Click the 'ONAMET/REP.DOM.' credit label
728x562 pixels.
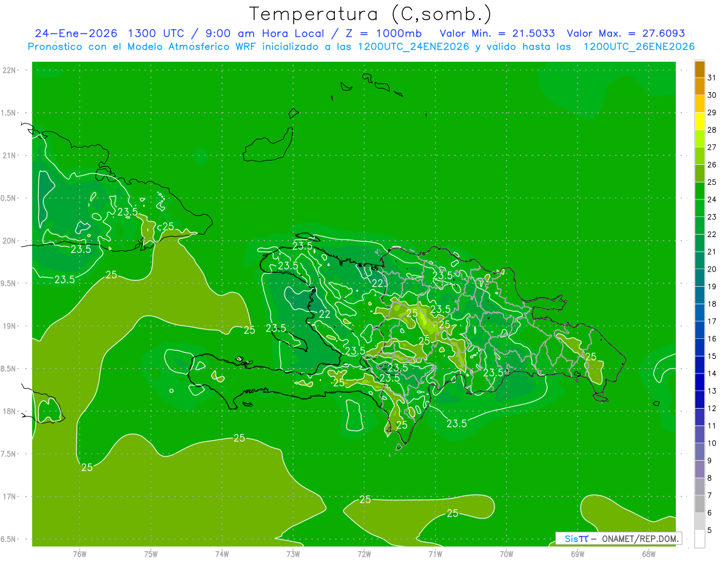coord(639,538)
